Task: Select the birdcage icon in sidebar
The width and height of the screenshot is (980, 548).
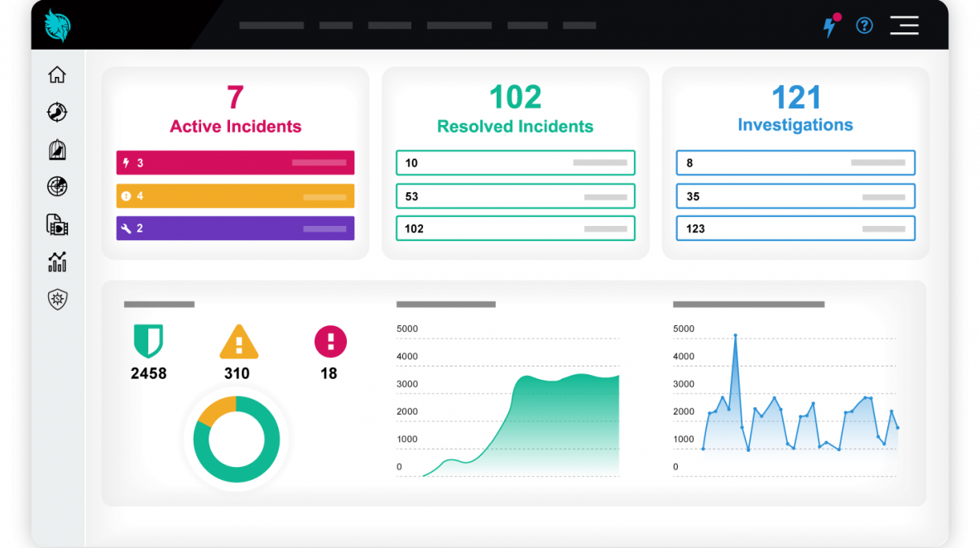Action: click(x=57, y=150)
